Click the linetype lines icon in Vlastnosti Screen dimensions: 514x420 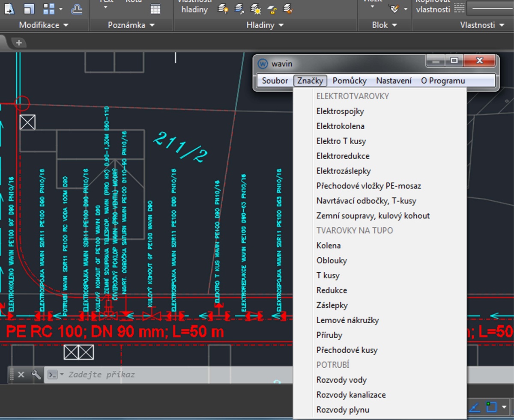(x=459, y=9)
